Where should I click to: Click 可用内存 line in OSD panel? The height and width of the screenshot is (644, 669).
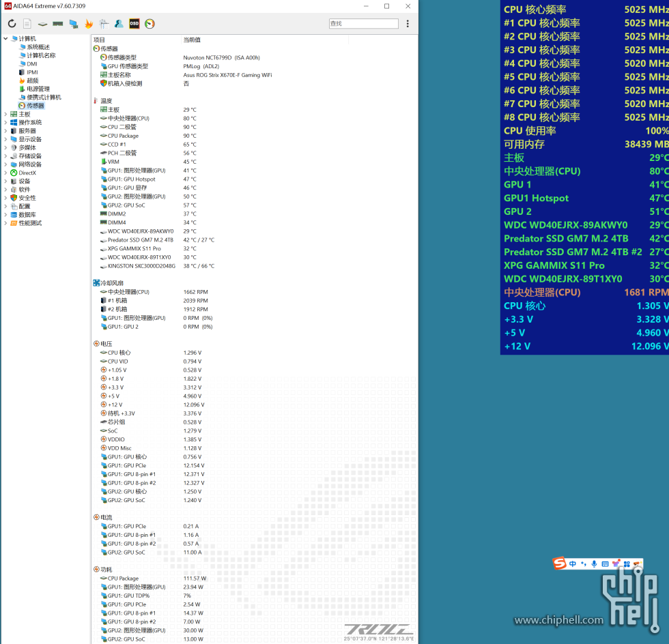586,144
